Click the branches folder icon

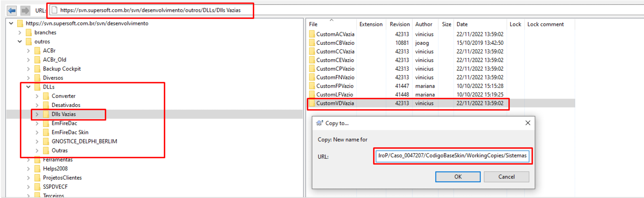click(28, 32)
